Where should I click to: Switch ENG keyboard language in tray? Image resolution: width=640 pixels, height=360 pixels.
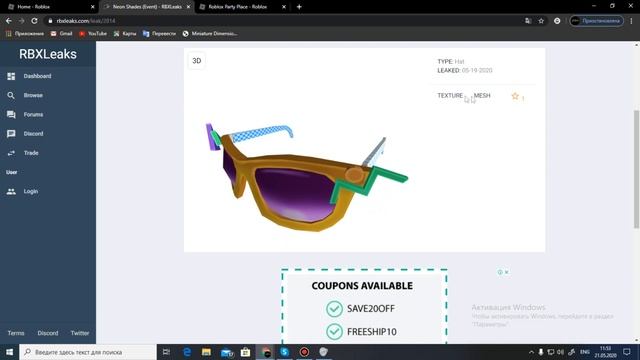pos(585,352)
